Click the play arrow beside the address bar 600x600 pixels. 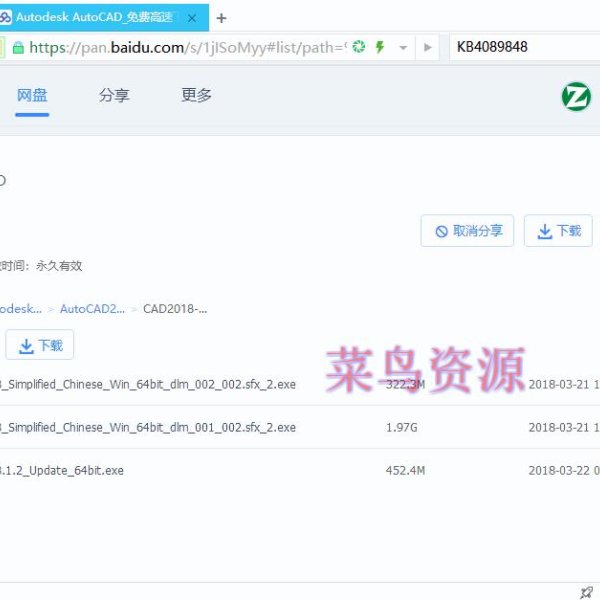(x=428, y=47)
